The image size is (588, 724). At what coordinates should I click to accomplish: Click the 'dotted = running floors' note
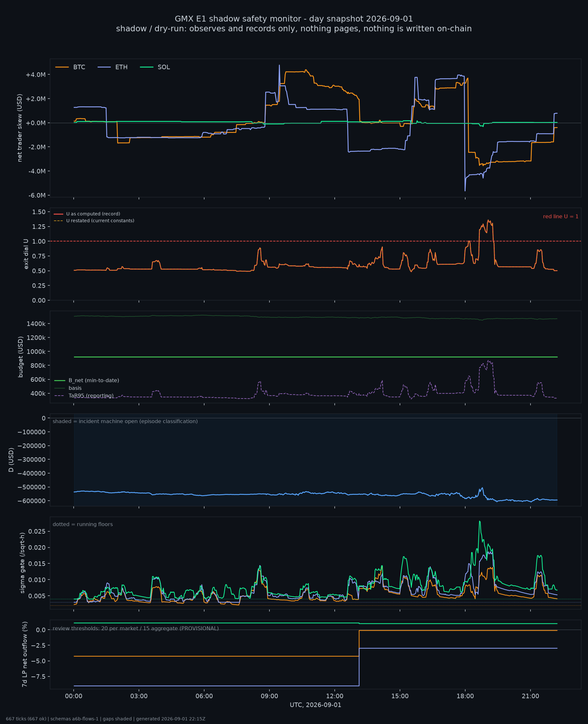pos(83,525)
